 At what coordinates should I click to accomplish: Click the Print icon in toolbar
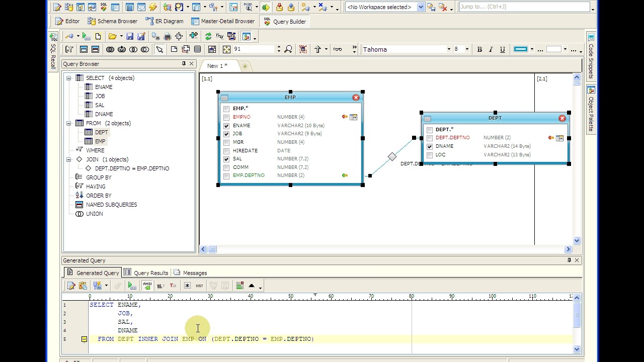click(x=167, y=36)
